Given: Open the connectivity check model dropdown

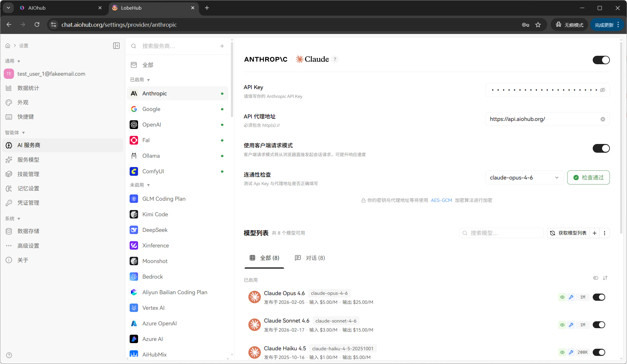Looking at the screenshot, I should (524, 178).
